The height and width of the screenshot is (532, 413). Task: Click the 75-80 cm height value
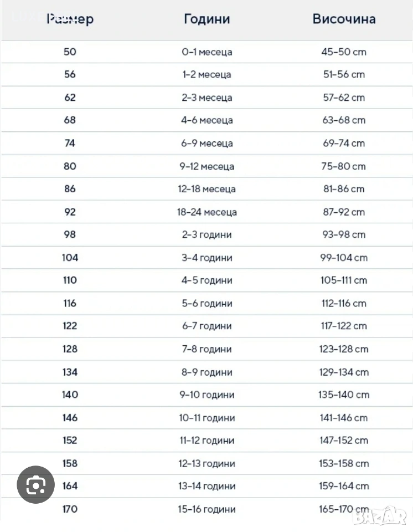tap(344, 166)
